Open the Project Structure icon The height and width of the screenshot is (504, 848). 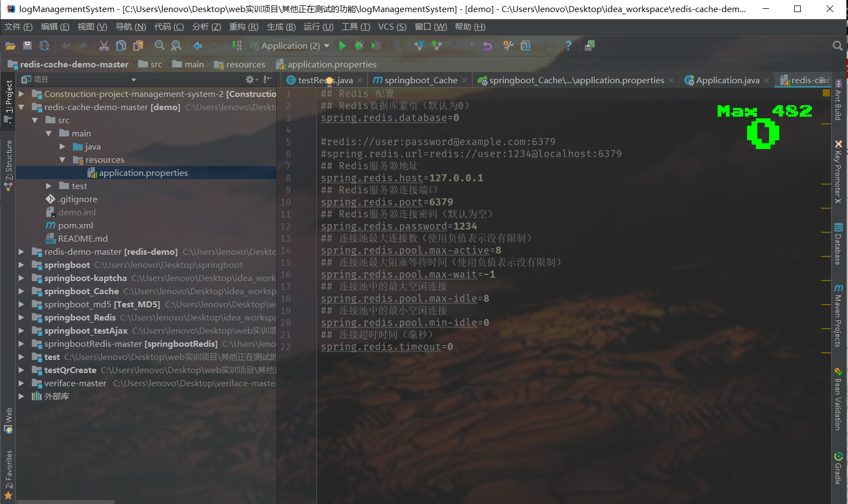526,46
